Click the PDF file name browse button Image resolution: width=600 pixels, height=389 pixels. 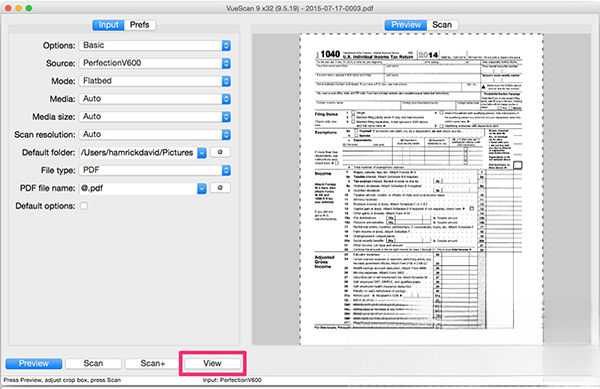220,188
